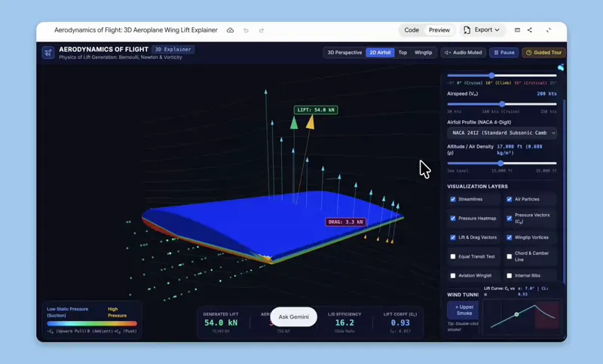The width and height of the screenshot is (603, 364).
Task: Click the DRAG: 3.3 kN label
Action: [345, 222]
